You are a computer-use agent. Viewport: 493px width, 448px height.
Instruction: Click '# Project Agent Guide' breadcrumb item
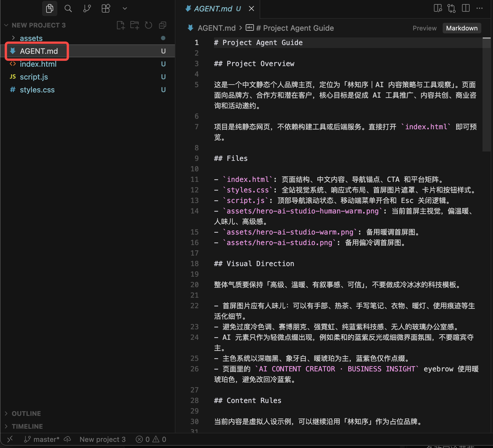coord(295,28)
